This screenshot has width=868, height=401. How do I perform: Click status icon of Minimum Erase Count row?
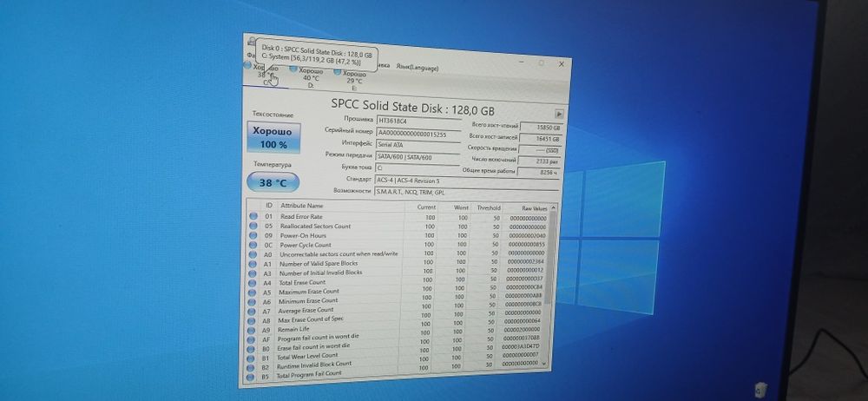click(x=252, y=302)
